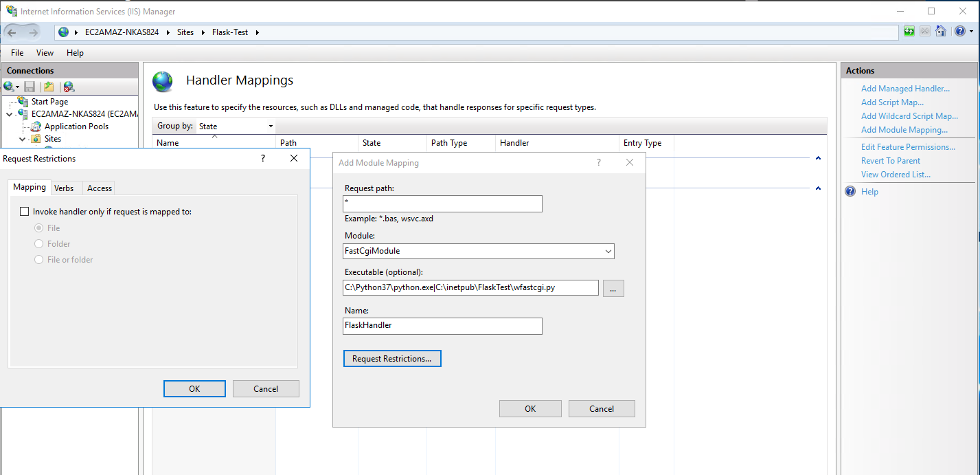This screenshot has width=980, height=475.
Task: Click the Create New Connection globe icon
Action: pos(8,87)
